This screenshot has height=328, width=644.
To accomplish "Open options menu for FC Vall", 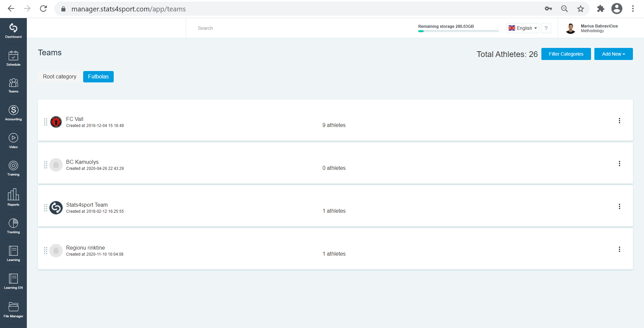I will [x=620, y=121].
